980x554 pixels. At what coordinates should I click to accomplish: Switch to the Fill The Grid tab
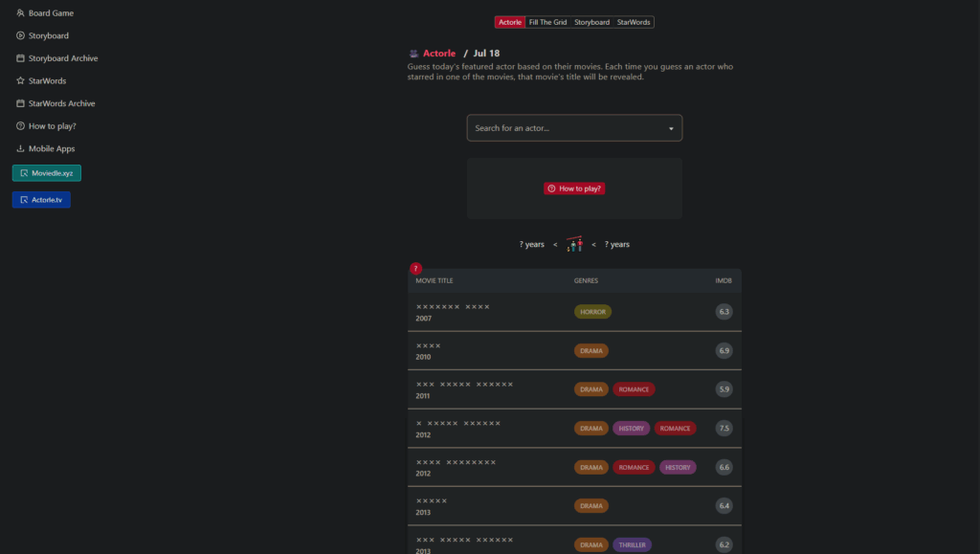(547, 22)
